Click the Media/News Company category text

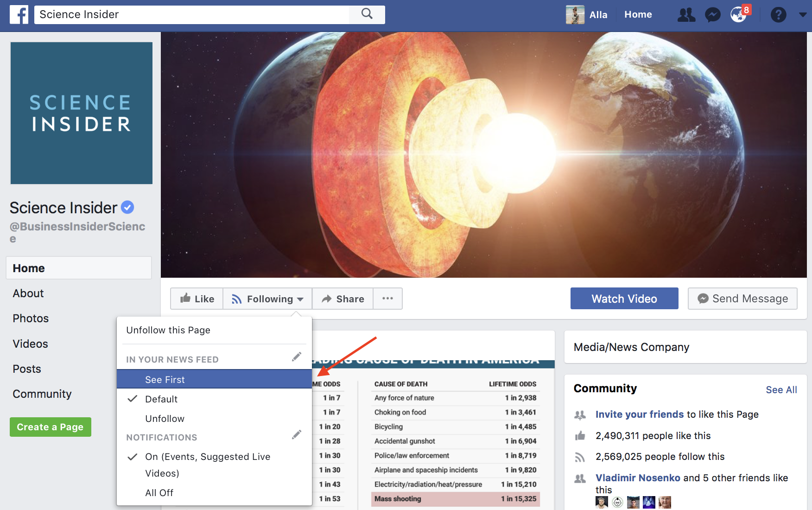click(631, 347)
